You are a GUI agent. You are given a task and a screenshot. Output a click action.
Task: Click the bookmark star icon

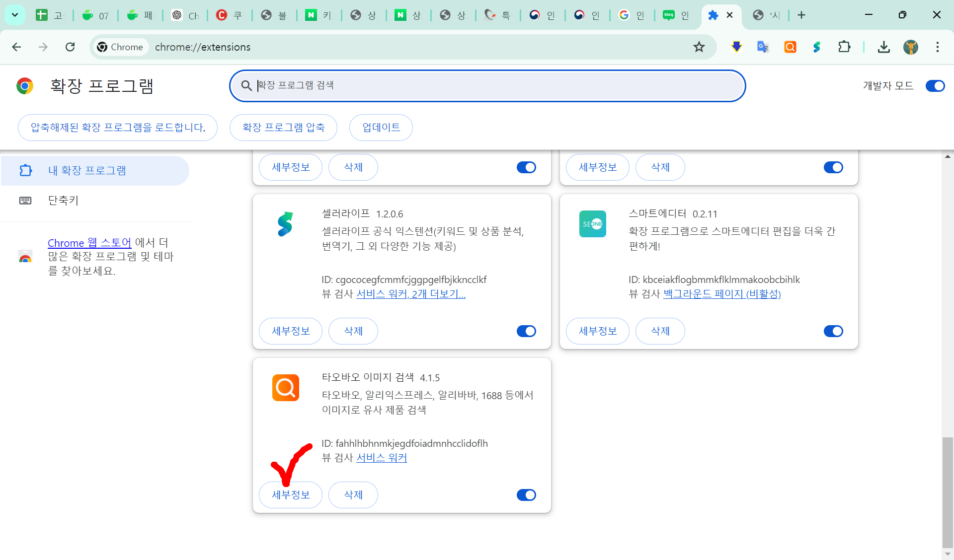699,47
